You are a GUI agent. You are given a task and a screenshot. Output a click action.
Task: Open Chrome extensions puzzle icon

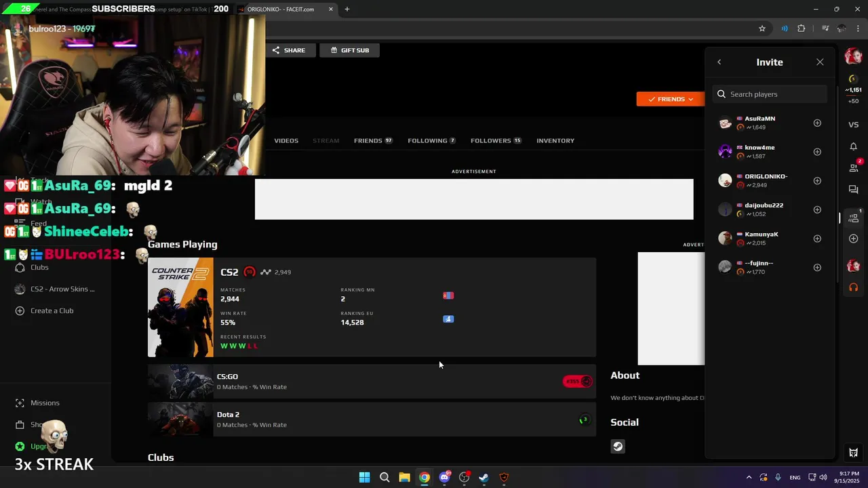(x=802, y=28)
